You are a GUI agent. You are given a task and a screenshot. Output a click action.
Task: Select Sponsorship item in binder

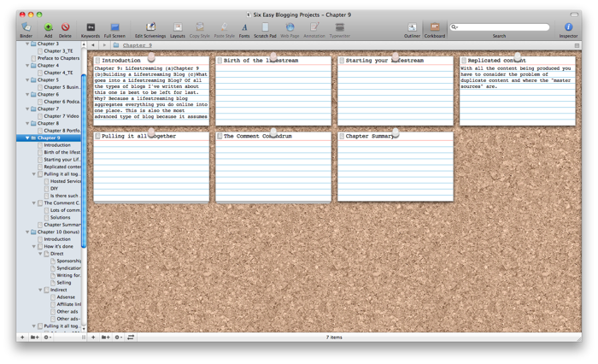(x=68, y=261)
